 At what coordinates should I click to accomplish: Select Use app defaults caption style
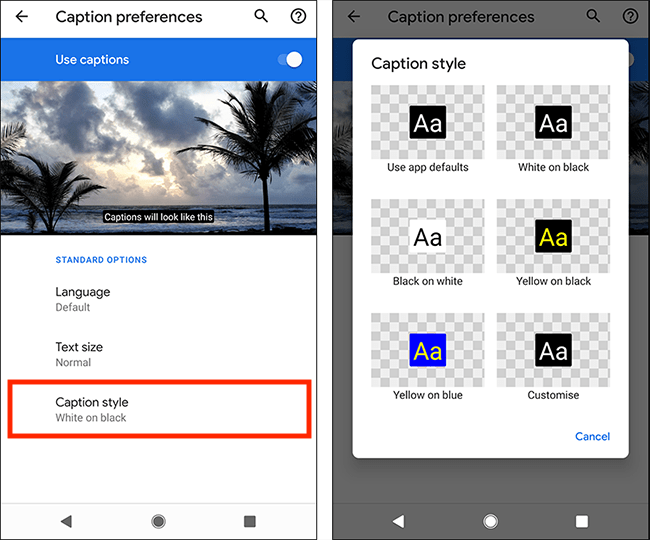[427, 124]
